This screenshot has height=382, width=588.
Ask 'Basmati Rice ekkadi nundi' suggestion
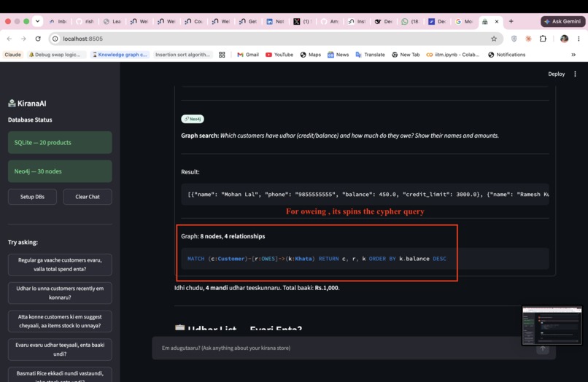click(x=60, y=375)
